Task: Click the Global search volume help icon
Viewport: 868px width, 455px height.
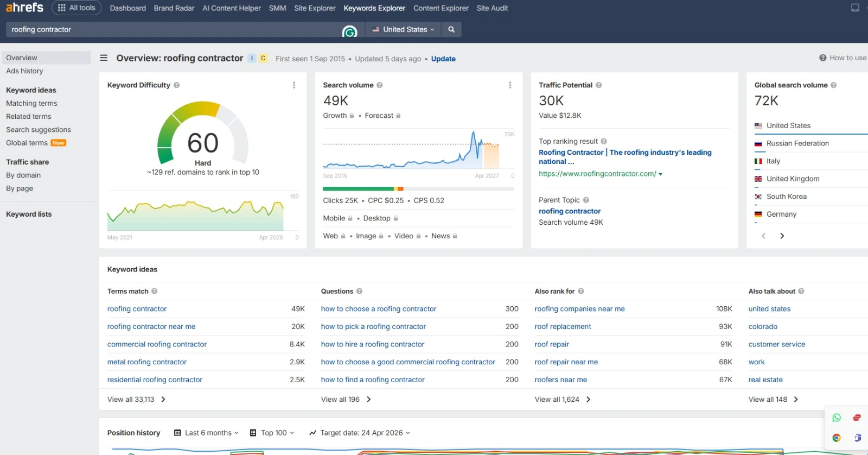Action: click(834, 85)
